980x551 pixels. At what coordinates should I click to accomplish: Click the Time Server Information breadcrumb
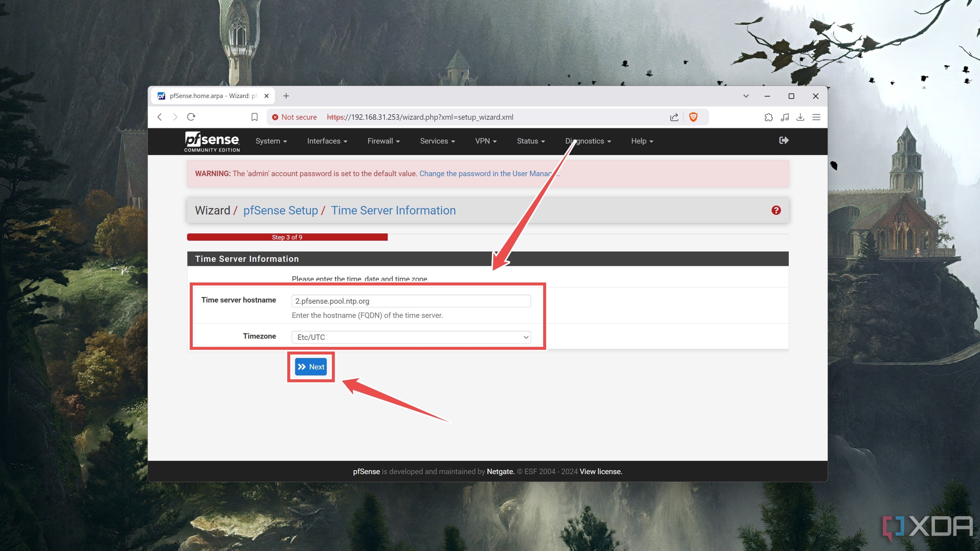(x=393, y=210)
